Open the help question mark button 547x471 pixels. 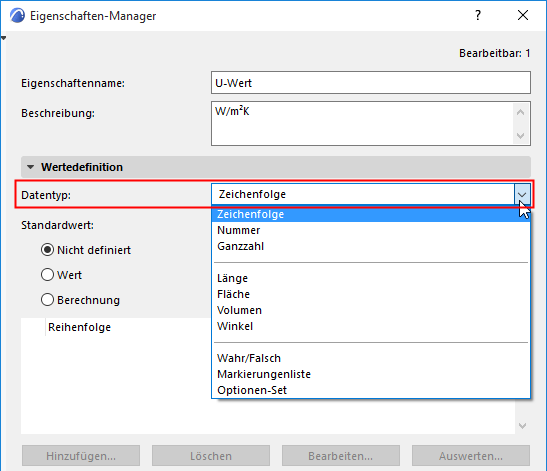click(478, 15)
